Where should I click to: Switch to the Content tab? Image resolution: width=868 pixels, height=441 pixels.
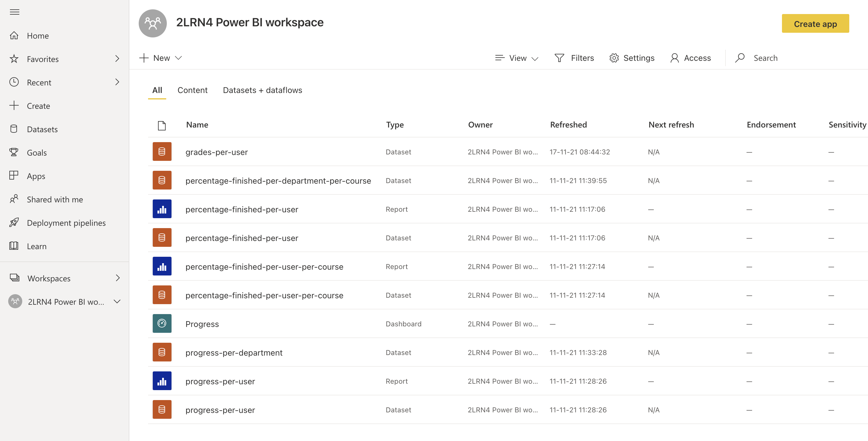pos(192,90)
